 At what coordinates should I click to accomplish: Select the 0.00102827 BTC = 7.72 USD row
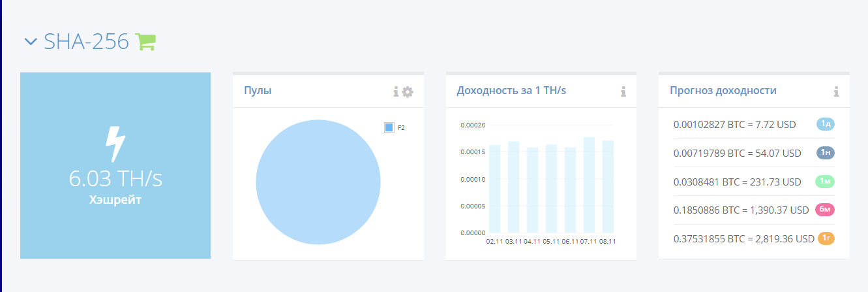coord(754,124)
